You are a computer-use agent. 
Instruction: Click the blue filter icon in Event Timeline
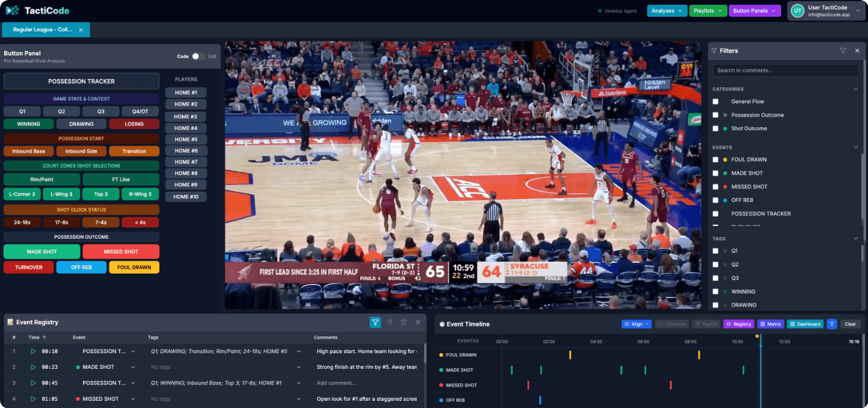(x=831, y=324)
